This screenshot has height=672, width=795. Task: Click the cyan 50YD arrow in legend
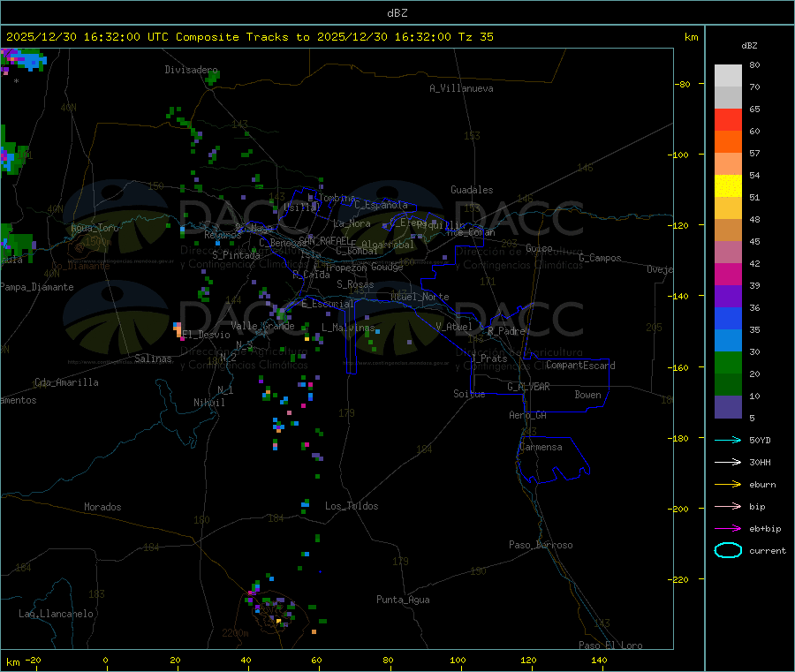coord(727,440)
